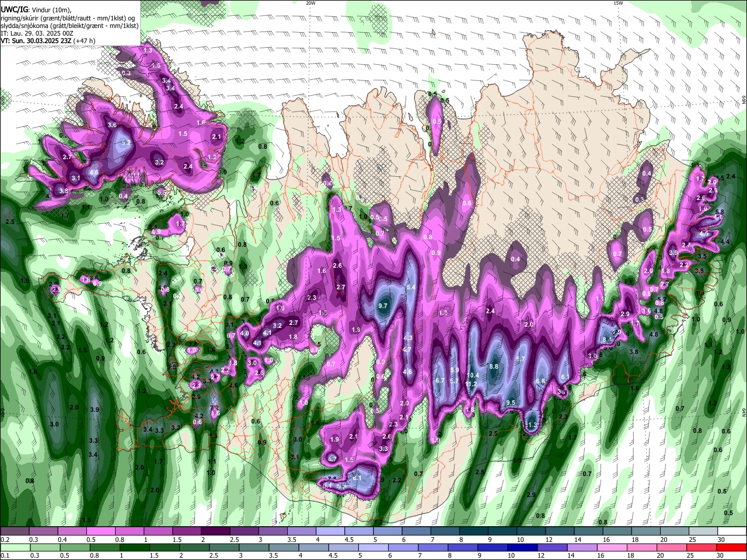
Task: Click the '8.1' precipitation value on the map
Action: pyautogui.click(x=606, y=339)
